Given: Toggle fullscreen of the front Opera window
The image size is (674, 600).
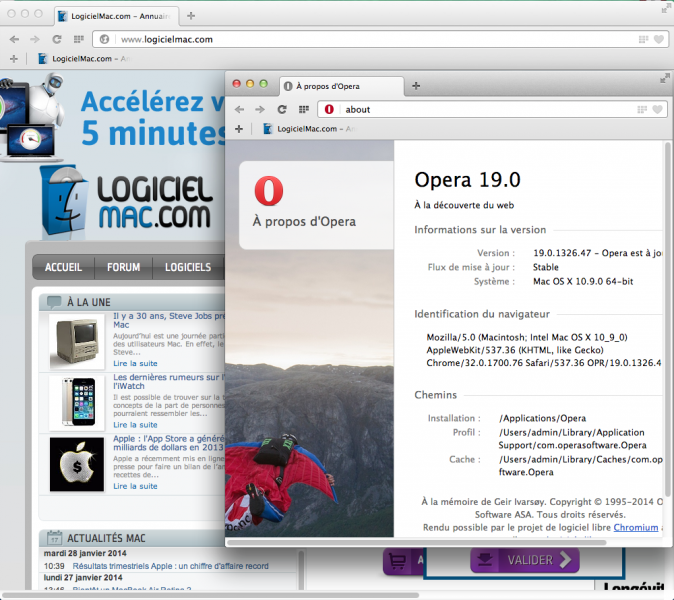Looking at the screenshot, I should click(x=665, y=79).
